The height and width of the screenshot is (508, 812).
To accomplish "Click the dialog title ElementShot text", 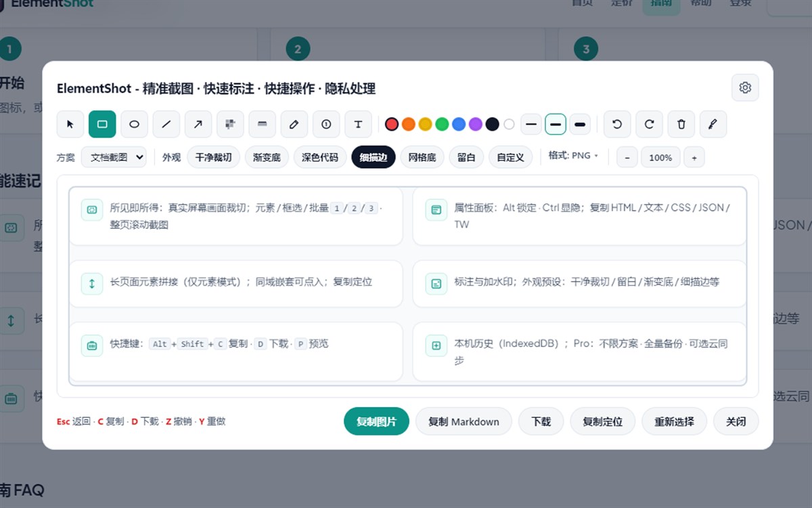I will pyautogui.click(x=216, y=88).
